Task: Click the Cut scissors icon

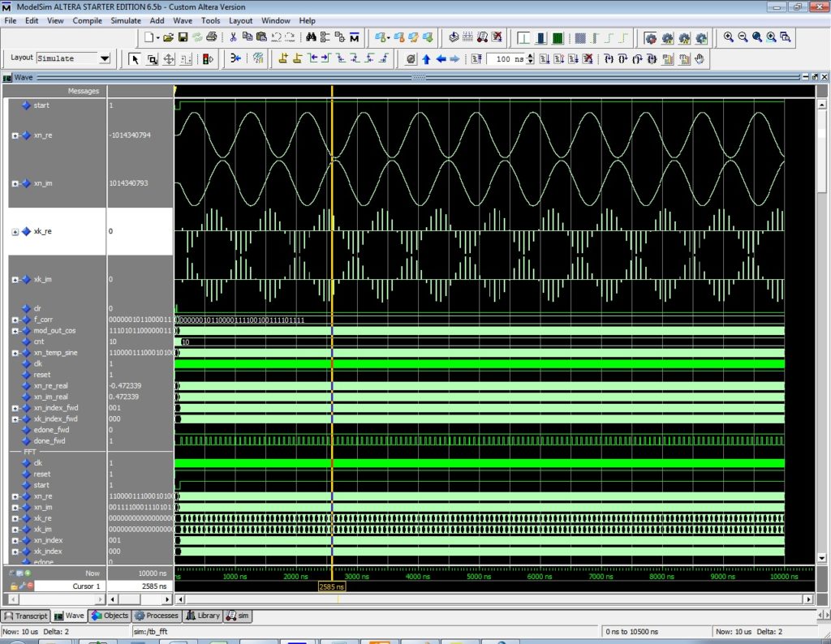Action: tap(233, 37)
